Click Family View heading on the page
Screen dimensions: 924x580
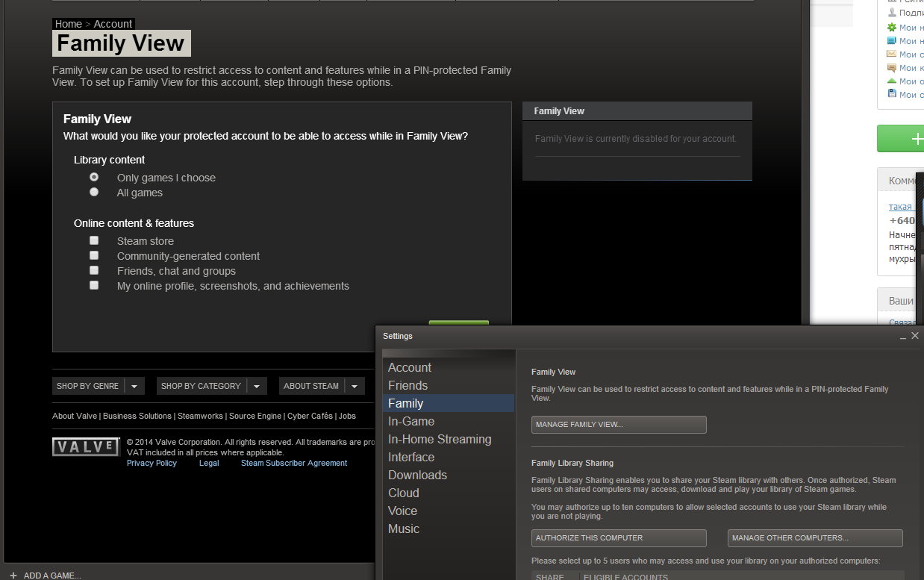[x=121, y=43]
